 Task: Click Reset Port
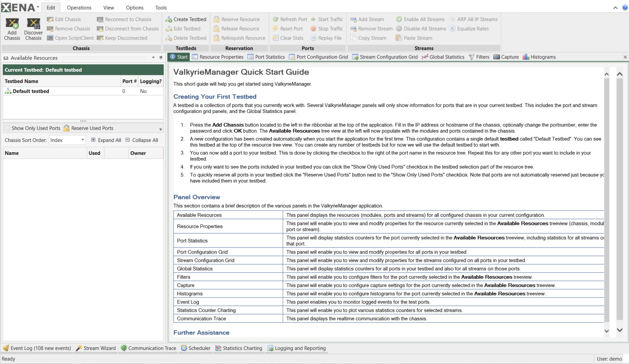pyautogui.click(x=287, y=29)
